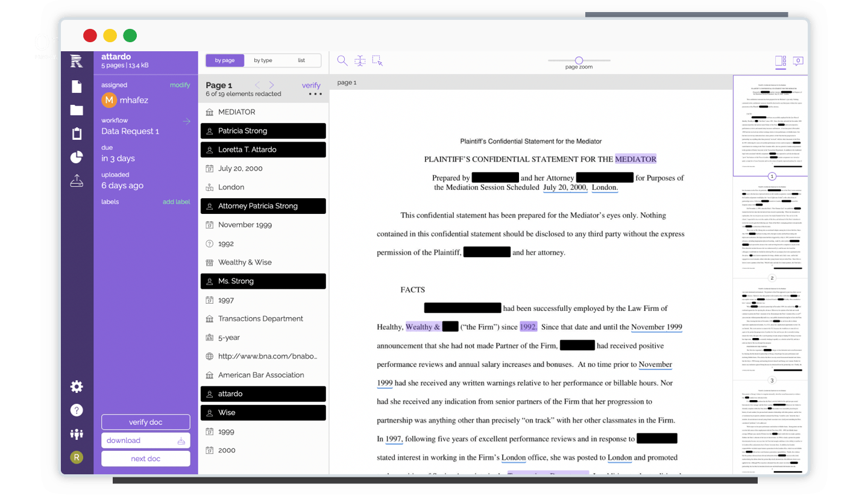Screen dimensions: 868x496
Task: Select the redacted Wise list element
Action: pyautogui.click(x=263, y=413)
